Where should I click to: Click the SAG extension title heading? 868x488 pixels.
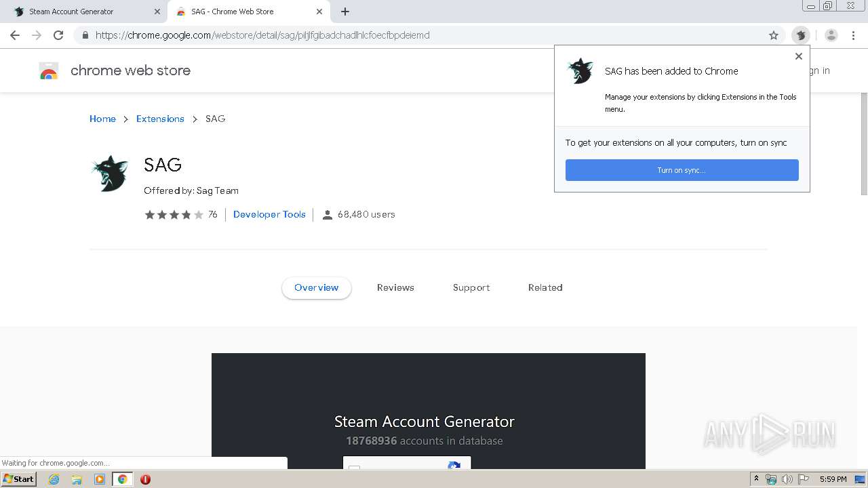tap(163, 165)
